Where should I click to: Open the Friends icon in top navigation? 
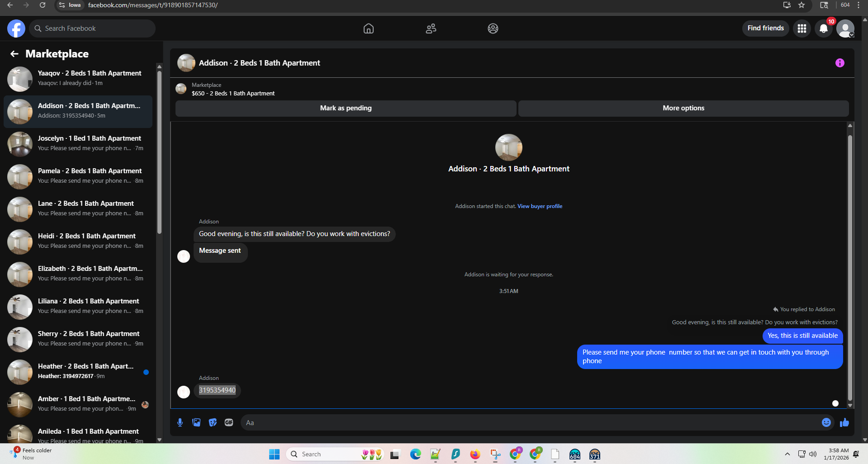pyautogui.click(x=431, y=28)
